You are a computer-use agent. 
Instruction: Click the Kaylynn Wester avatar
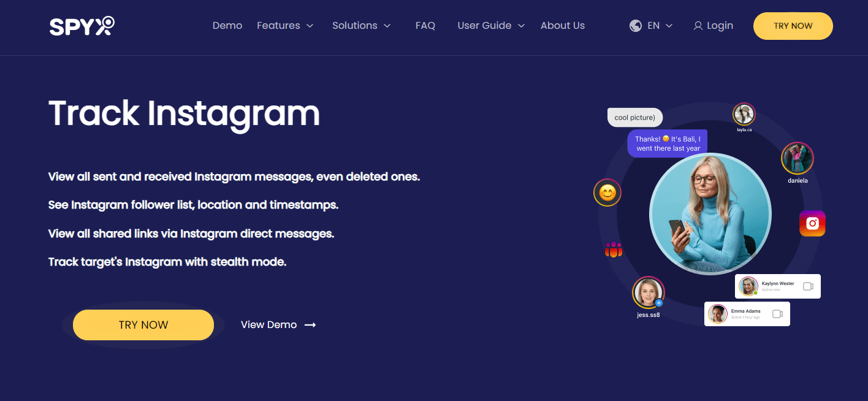point(748,286)
